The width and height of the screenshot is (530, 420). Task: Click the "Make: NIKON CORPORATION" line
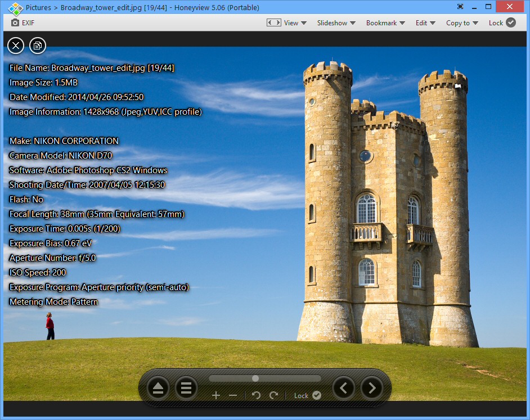pyautogui.click(x=64, y=141)
